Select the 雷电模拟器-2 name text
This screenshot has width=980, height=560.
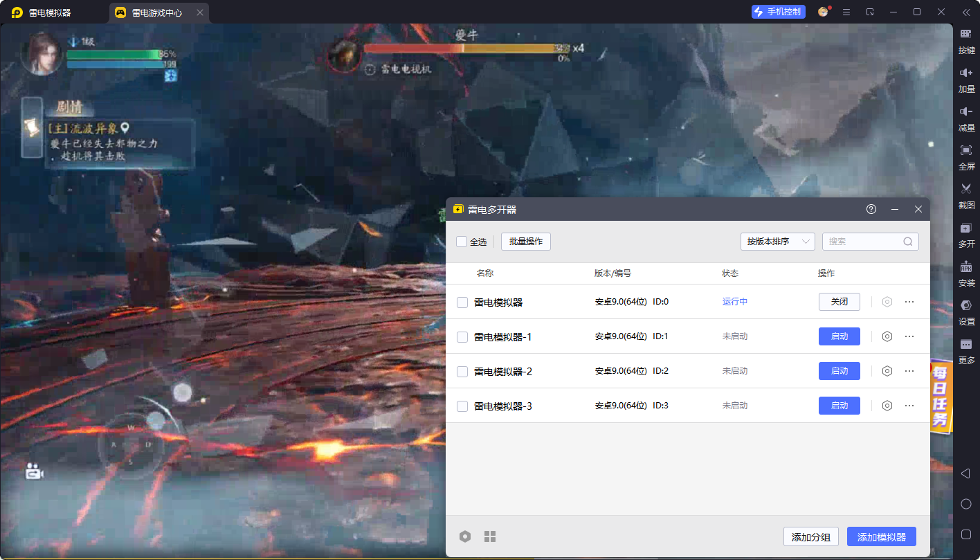[x=503, y=372]
